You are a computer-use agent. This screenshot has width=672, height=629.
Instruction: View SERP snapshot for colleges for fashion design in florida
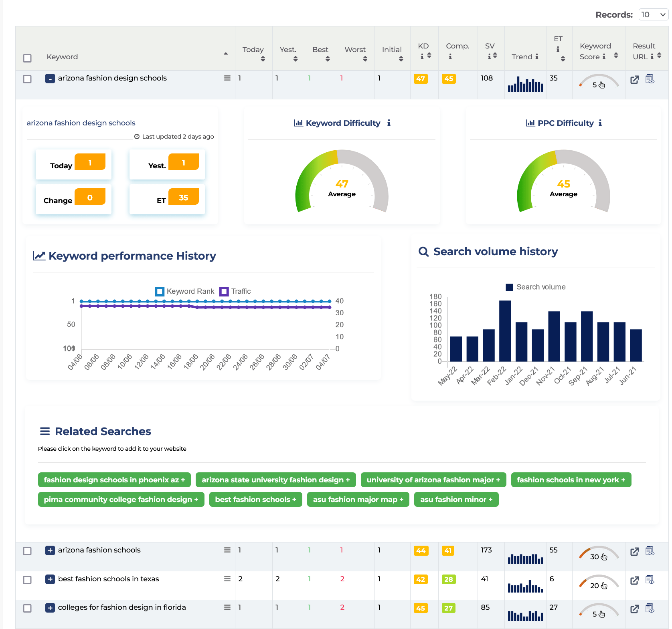(650, 608)
